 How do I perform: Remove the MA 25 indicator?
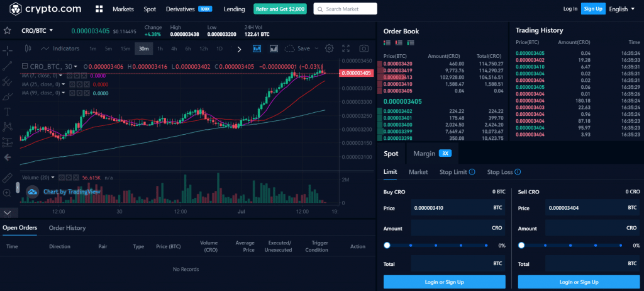[87, 84]
